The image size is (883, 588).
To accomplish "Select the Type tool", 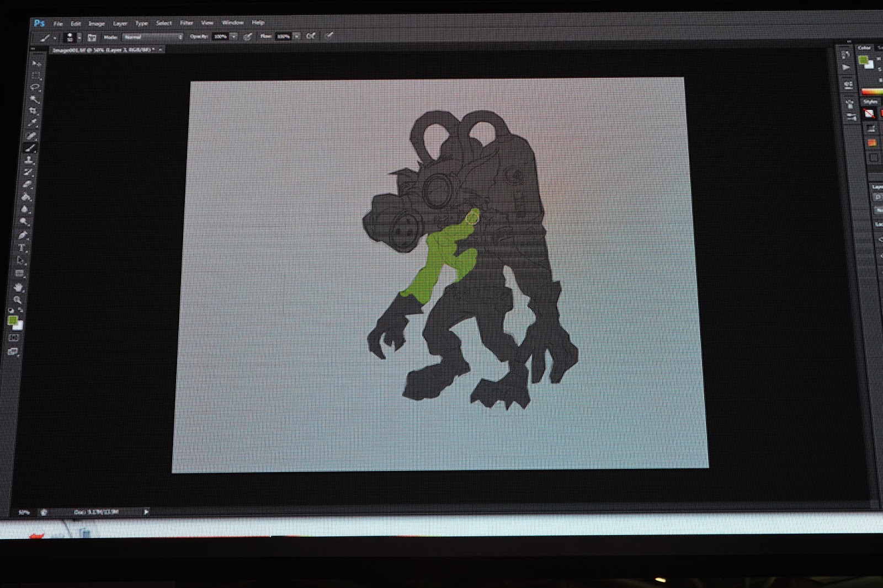I will coord(22,248).
